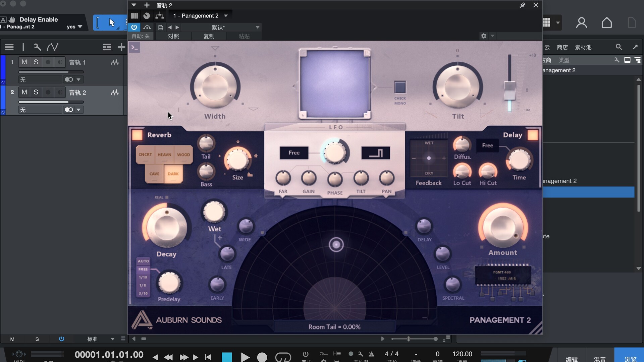This screenshot has height=362, width=644.
Task: Open instrument editor for track 音轨 2
Action: pyautogui.click(x=114, y=93)
